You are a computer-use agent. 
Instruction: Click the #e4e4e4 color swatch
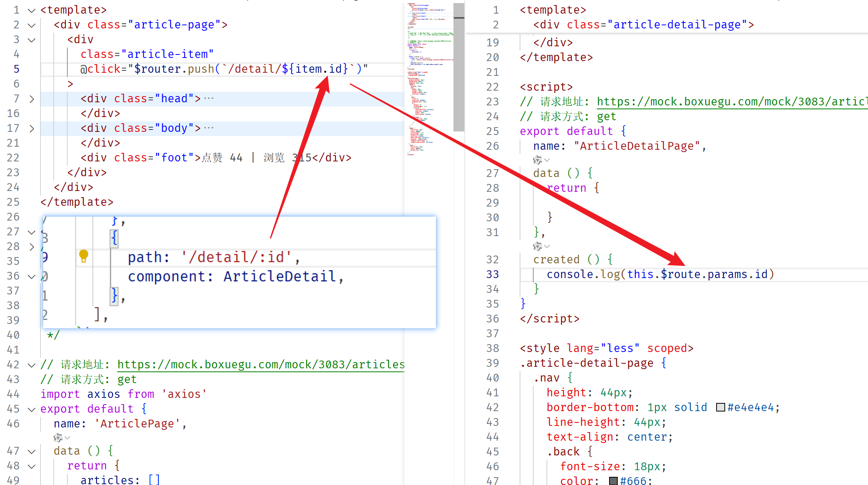(720, 407)
